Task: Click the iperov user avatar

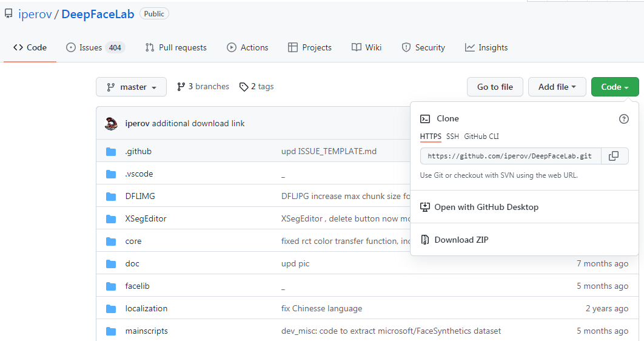Action: [111, 123]
